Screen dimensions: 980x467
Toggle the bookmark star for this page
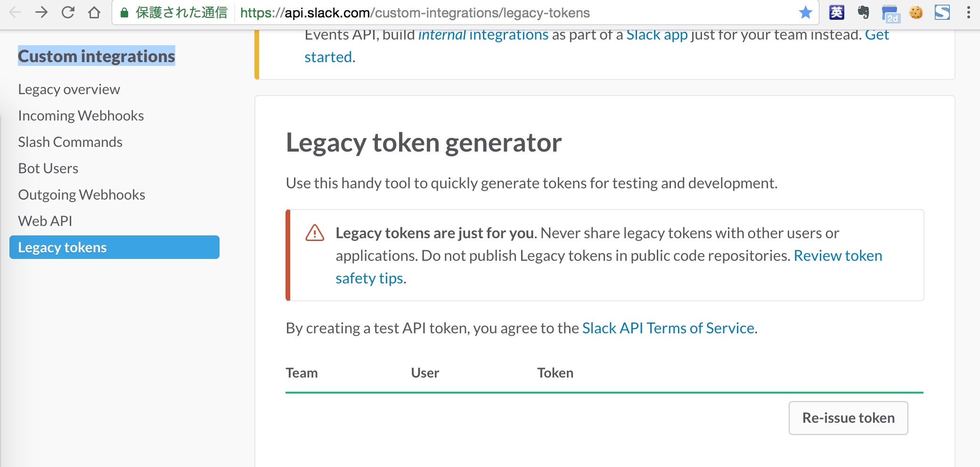(805, 13)
